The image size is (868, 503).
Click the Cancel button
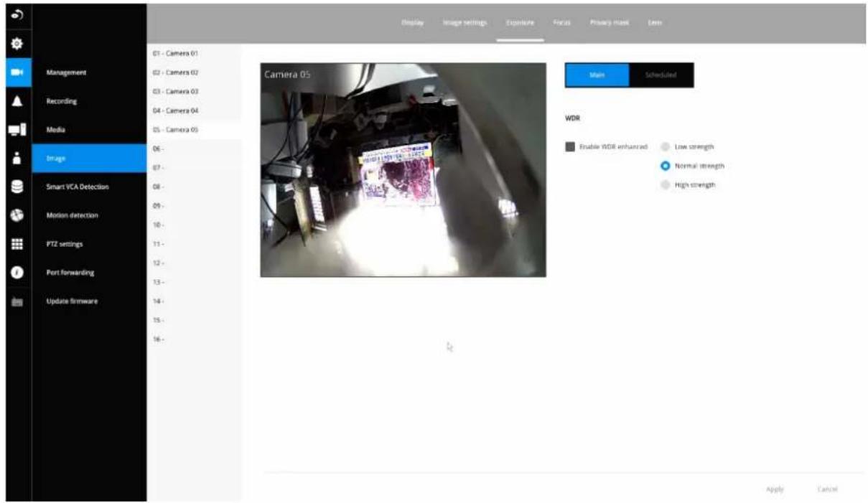tap(827, 489)
